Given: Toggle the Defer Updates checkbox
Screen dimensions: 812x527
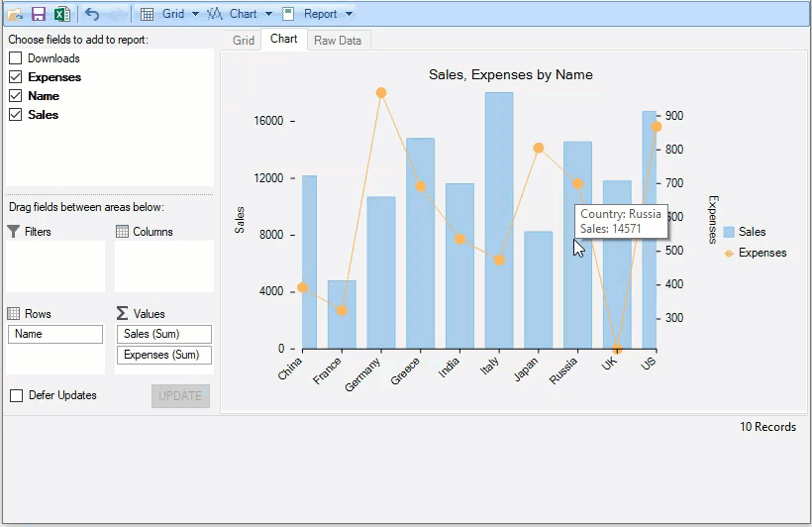Looking at the screenshot, I should [16, 396].
